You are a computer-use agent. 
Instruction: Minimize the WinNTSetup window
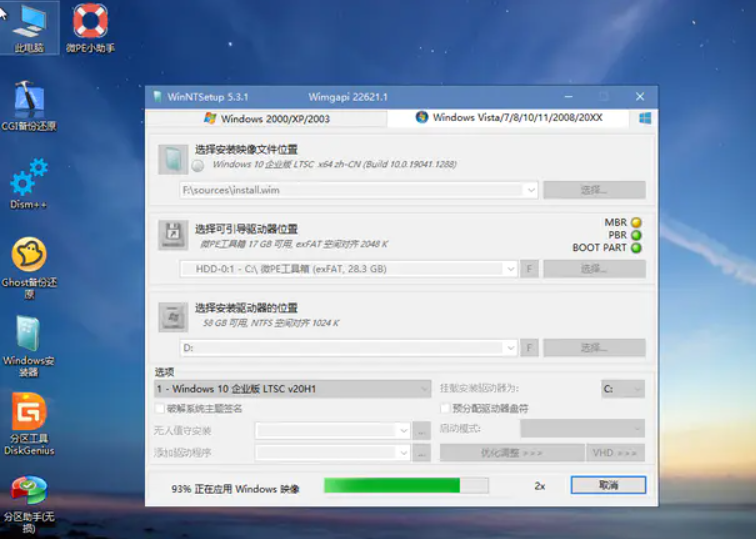568,97
